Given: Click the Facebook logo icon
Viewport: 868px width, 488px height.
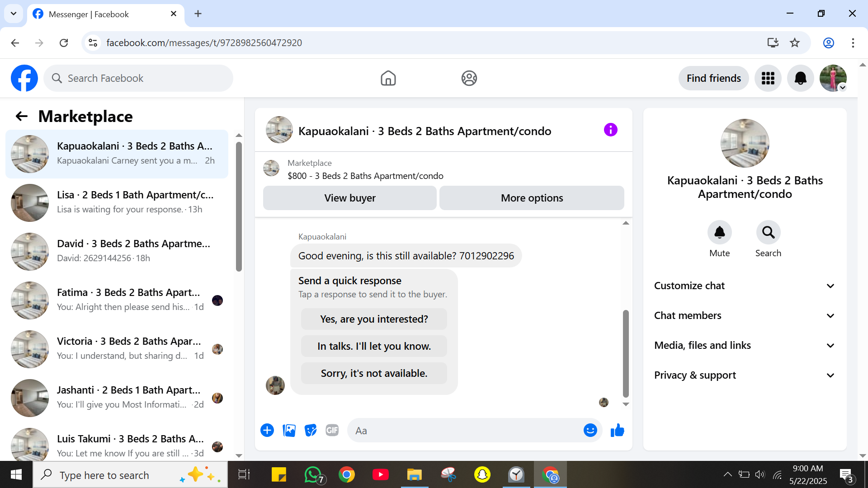Looking at the screenshot, I should [x=24, y=78].
